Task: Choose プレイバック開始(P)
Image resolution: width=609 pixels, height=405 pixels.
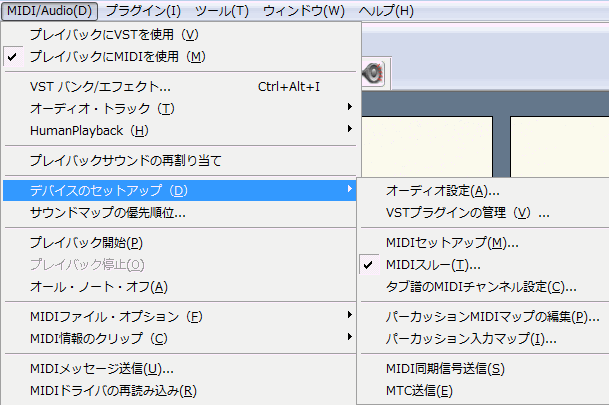Action: coord(179,243)
